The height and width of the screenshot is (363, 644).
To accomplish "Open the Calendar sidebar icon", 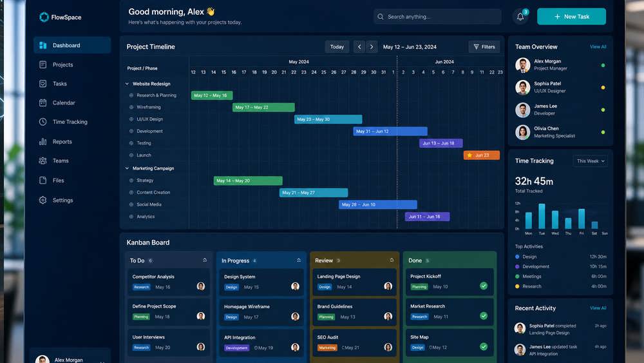I will click(43, 103).
